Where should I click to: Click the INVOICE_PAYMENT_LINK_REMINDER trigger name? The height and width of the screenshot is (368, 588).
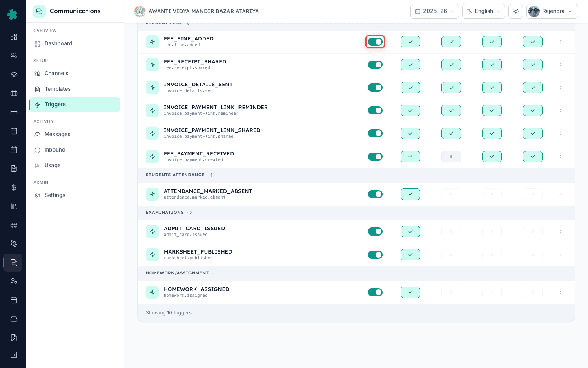click(216, 108)
